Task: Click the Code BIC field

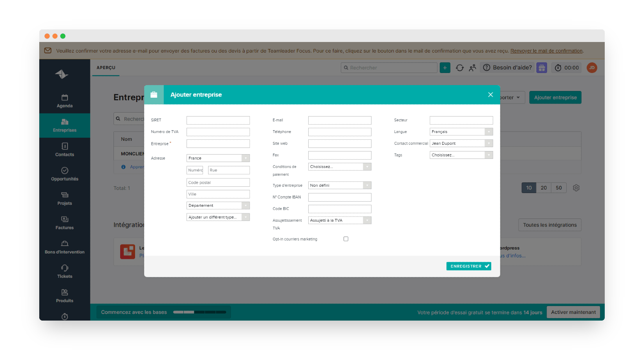Action: (x=340, y=209)
